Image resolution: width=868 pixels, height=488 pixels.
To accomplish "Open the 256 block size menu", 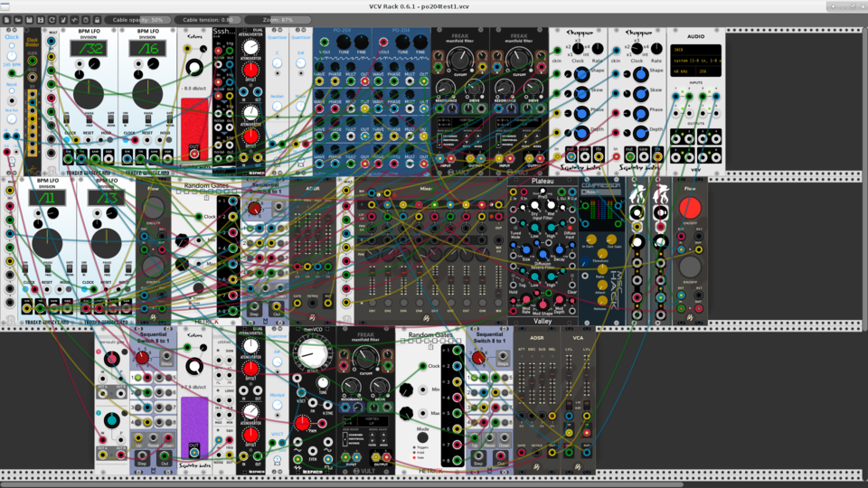I will 707,72.
